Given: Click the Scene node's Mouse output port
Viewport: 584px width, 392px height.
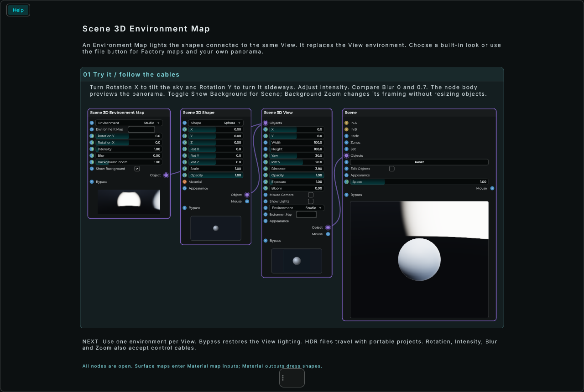Looking at the screenshot, I should pyautogui.click(x=492, y=188).
